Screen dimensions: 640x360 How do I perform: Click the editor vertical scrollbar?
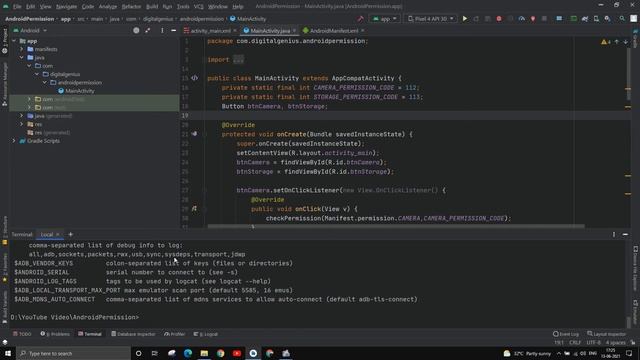pos(628,73)
